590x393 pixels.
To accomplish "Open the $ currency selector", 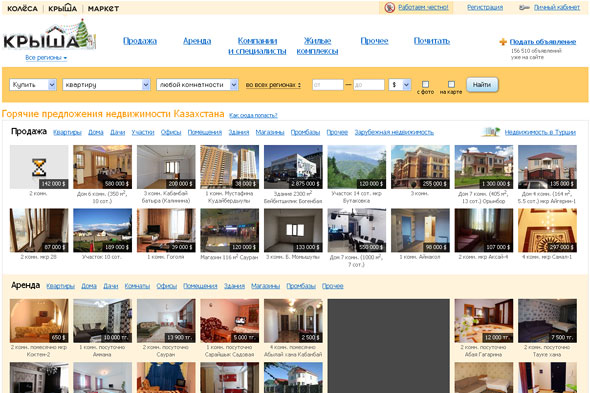I will click(400, 85).
